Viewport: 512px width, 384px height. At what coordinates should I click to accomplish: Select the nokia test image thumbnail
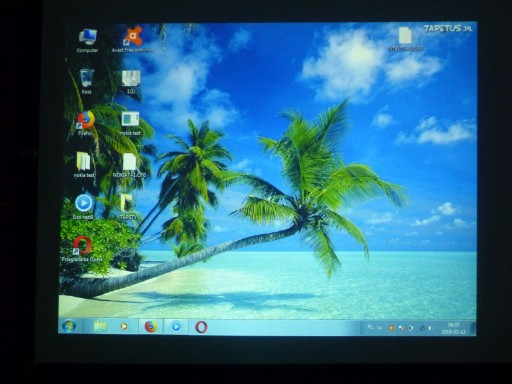pos(130,123)
